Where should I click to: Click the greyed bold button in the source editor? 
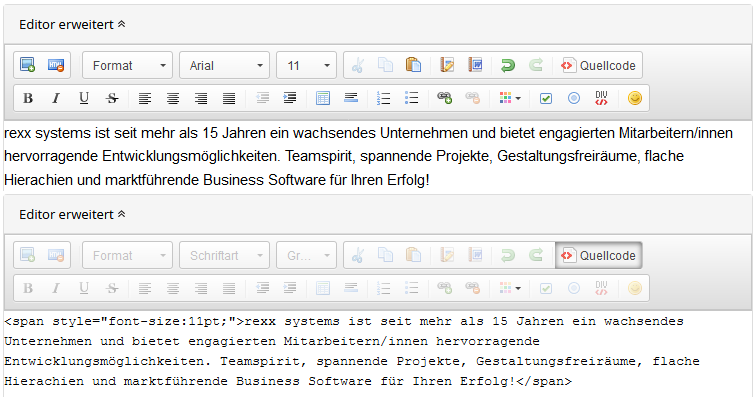click(x=28, y=288)
